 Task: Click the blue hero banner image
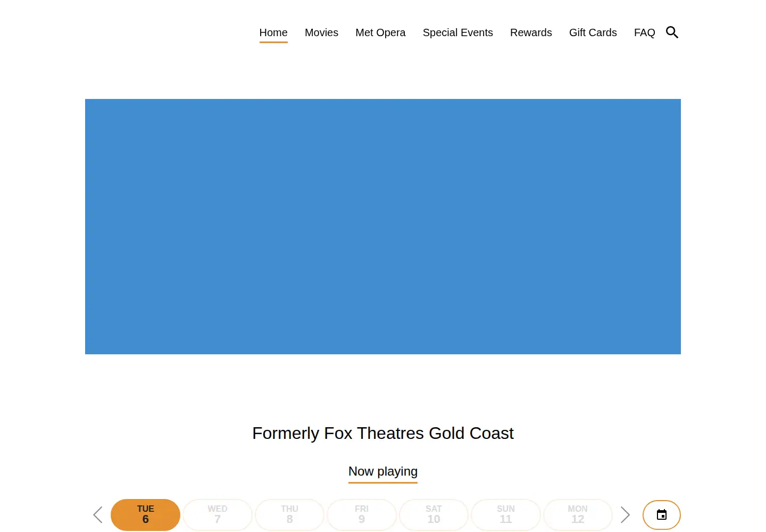pos(383,227)
